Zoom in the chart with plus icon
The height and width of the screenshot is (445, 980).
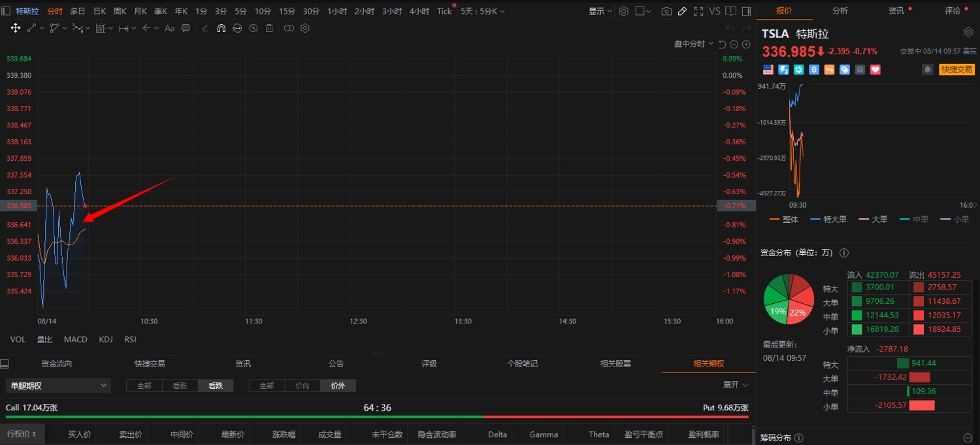point(746,44)
